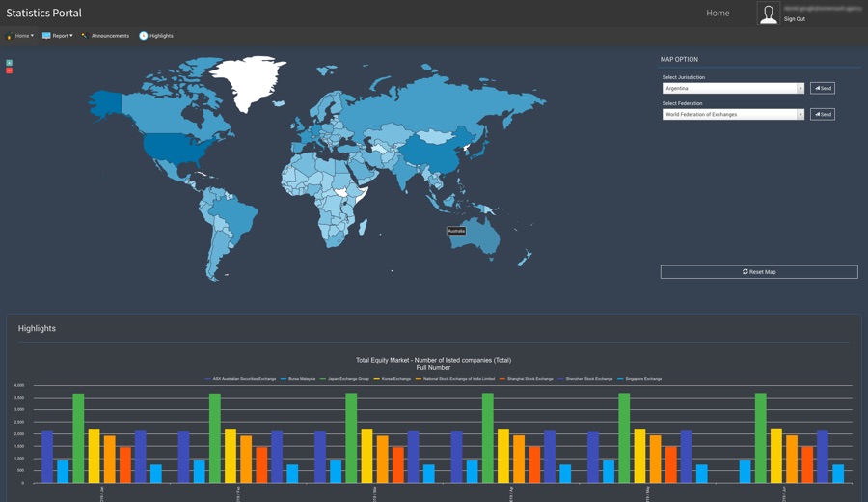Open the Highlights menu item

click(161, 36)
